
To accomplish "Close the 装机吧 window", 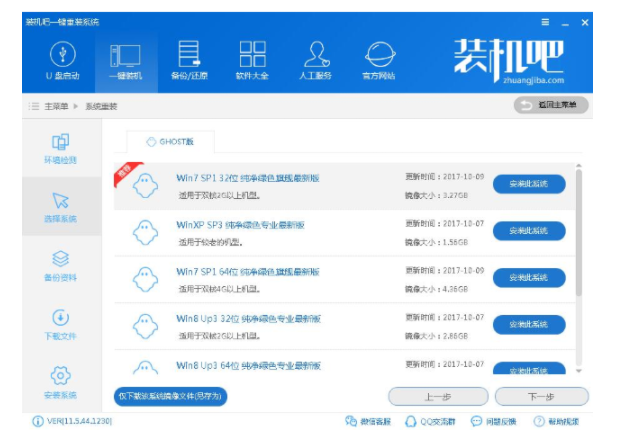I will (x=585, y=22).
